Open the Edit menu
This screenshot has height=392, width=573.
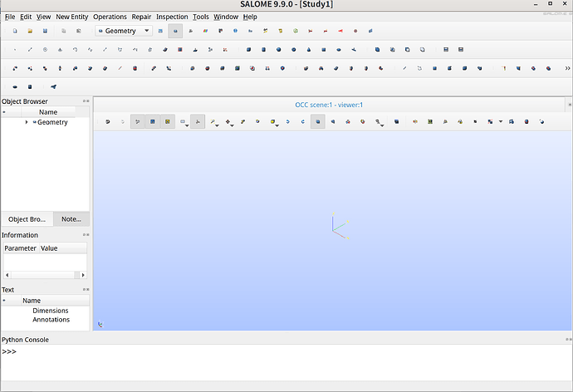pos(26,17)
